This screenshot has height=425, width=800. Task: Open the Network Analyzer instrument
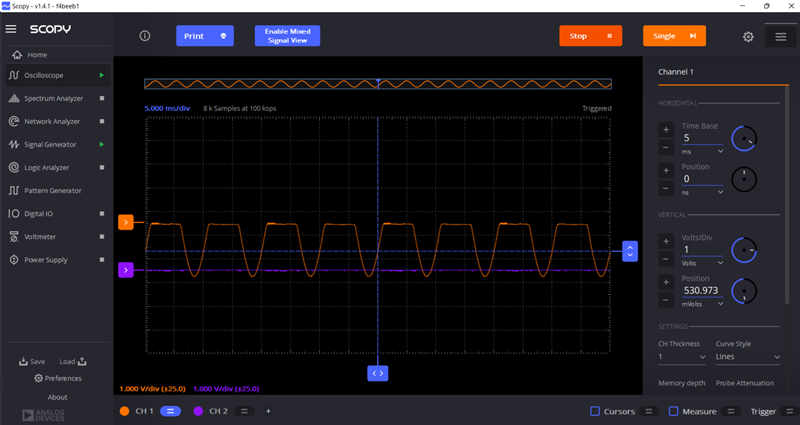click(x=52, y=121)
